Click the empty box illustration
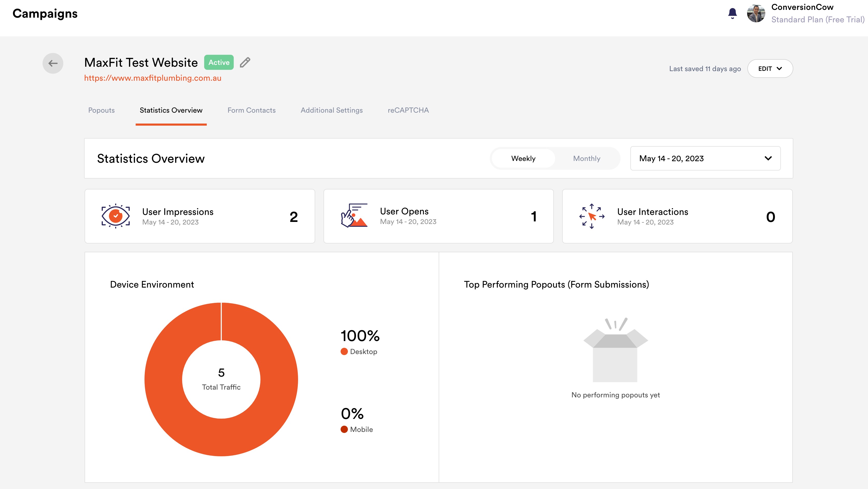 pyautogui.click(x=615, y=350)
